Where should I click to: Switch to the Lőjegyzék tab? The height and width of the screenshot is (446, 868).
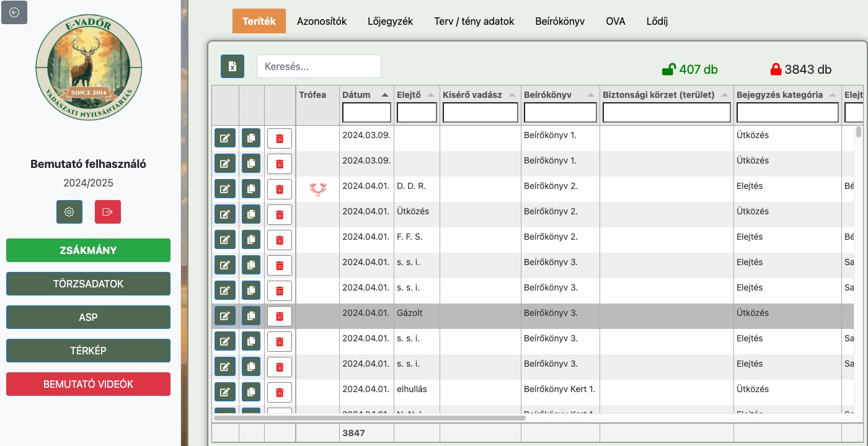[x=390, y=21]
